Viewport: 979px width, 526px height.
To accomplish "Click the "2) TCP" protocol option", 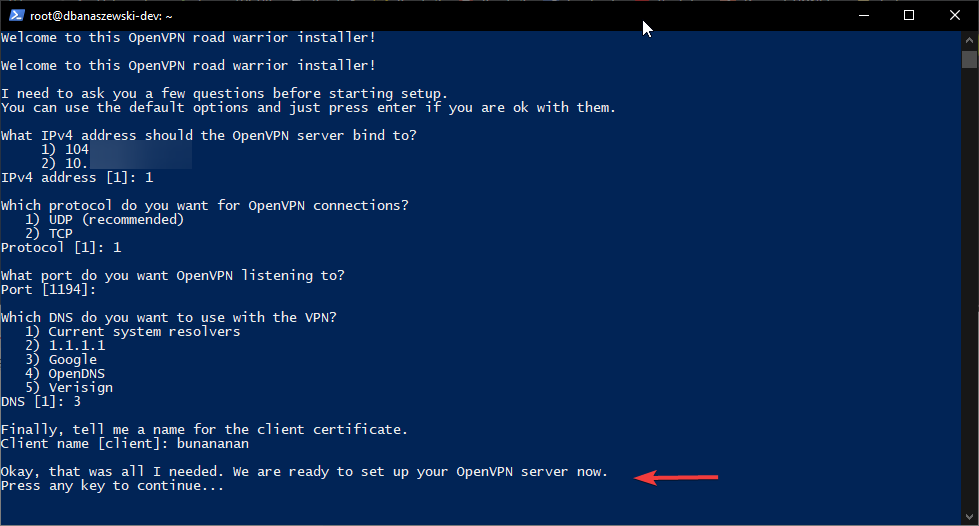I will (x=49, y=233).
